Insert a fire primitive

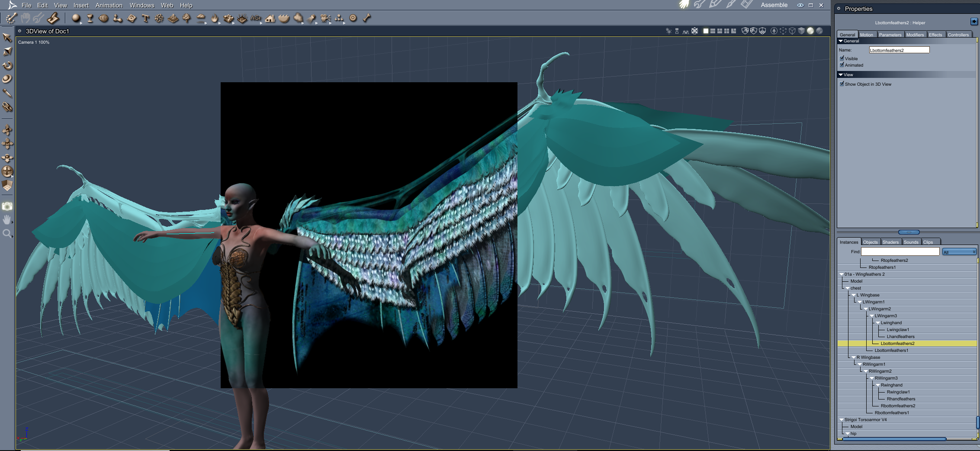click(x=215, y=18)
